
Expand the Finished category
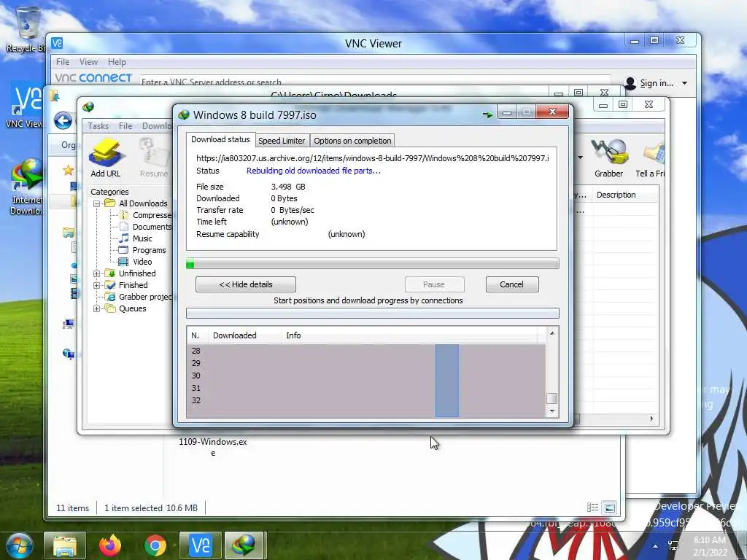click(96, 285)
